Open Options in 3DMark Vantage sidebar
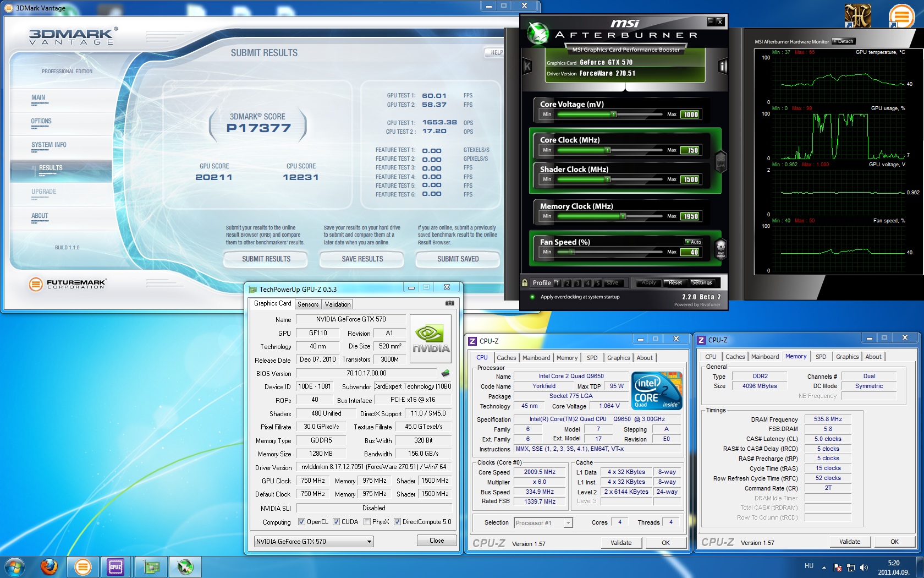This screenshot has height=578, width=924. [41, 121]
